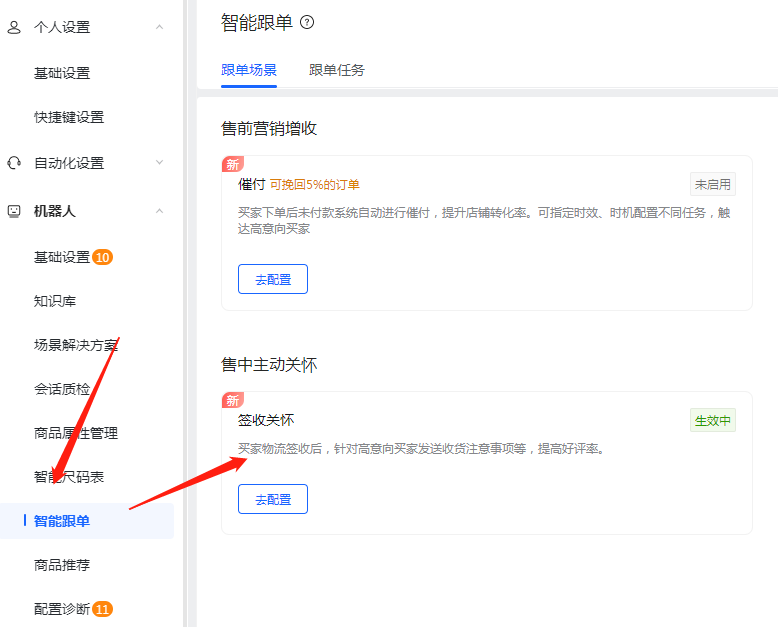Screen dimensions: 778x627
Task: Collapse the 机器人 section chevron
Action: (x=159, y=211)
